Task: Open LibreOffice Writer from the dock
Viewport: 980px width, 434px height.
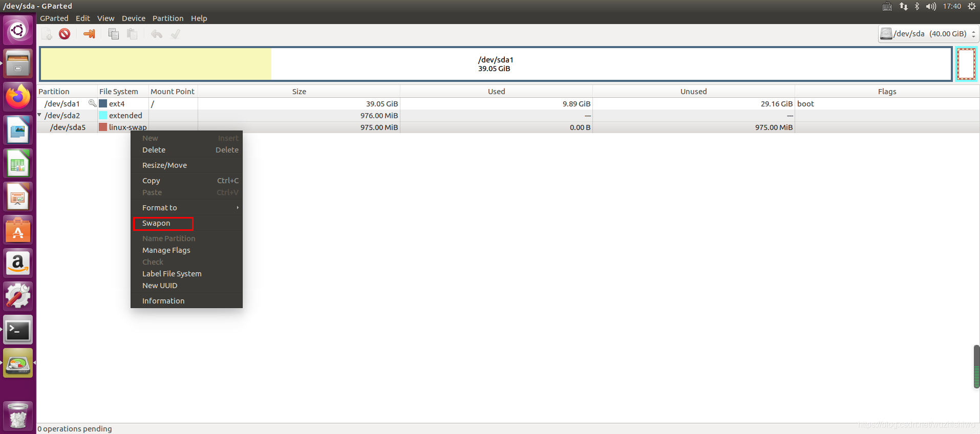Action: tap(18, 130)
